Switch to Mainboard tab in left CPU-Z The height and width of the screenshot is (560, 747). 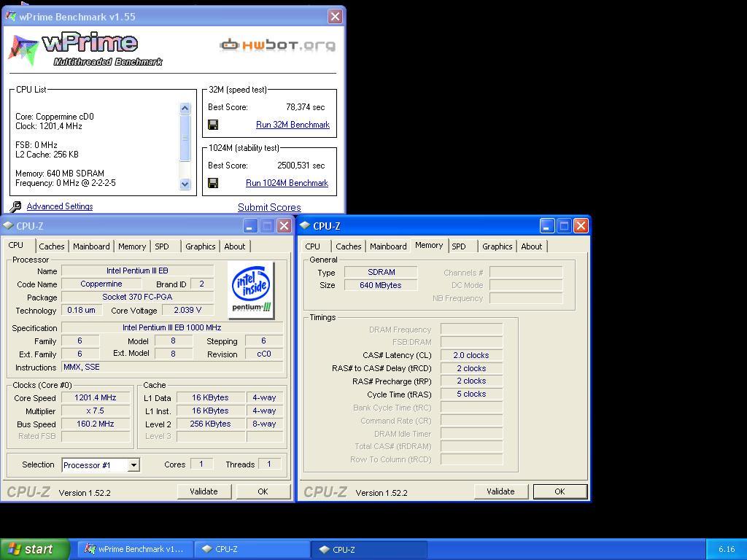coord(91,246)
